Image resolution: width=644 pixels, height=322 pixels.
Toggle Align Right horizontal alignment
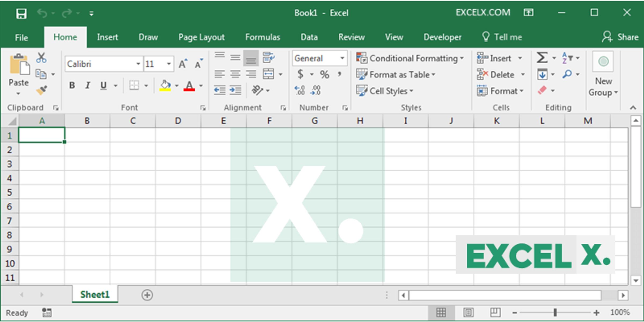251,74
